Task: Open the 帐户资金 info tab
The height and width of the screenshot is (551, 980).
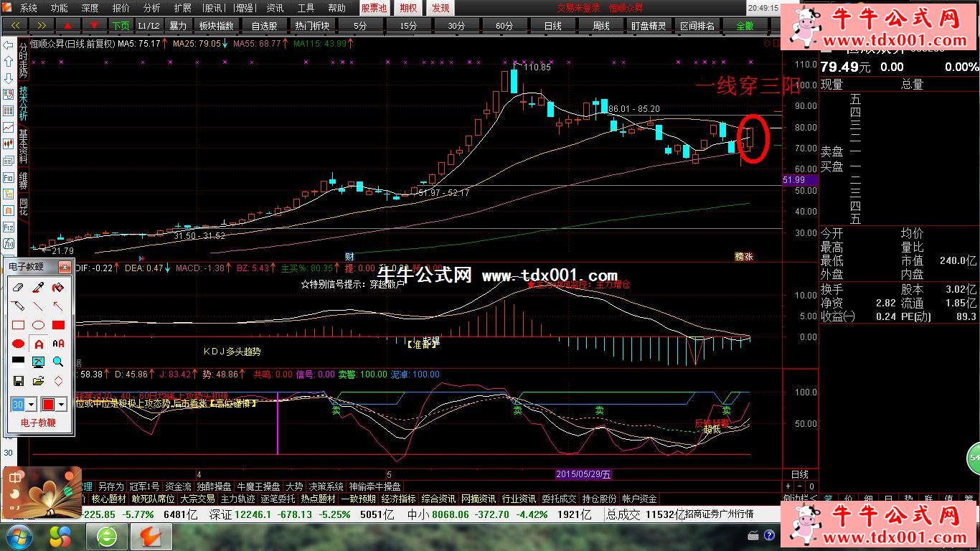Action: [639, 499]
